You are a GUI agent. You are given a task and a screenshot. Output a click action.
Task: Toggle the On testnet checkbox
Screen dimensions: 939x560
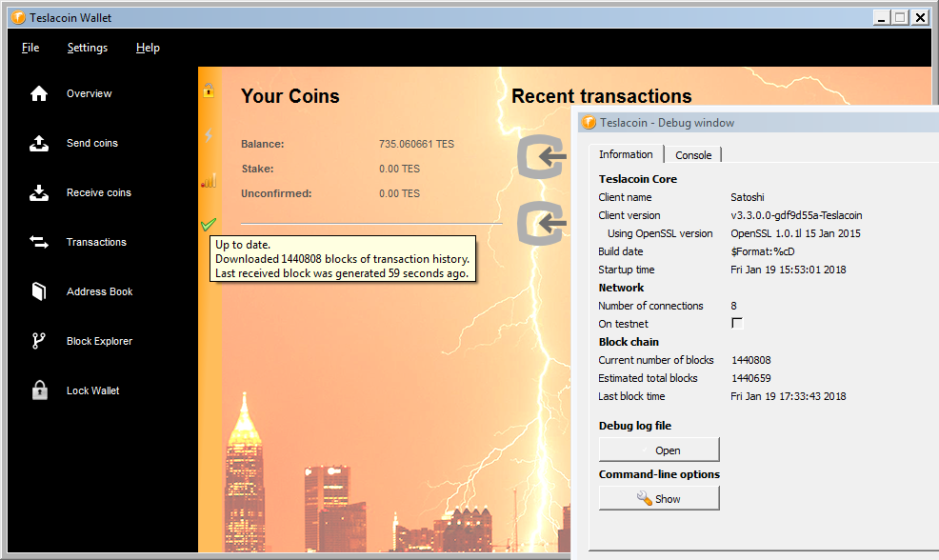(737, 324)
